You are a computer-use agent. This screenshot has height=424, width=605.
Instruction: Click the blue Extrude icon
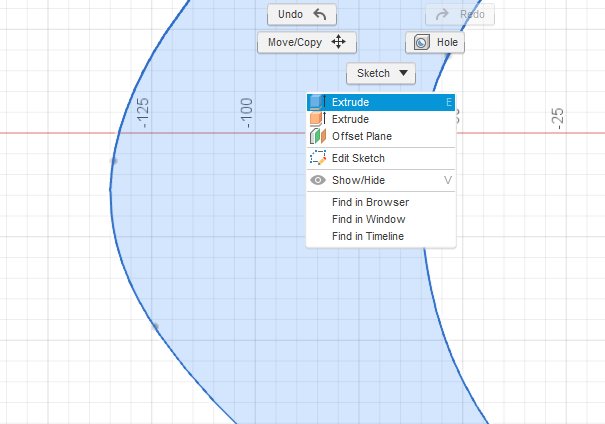(318, 102)
